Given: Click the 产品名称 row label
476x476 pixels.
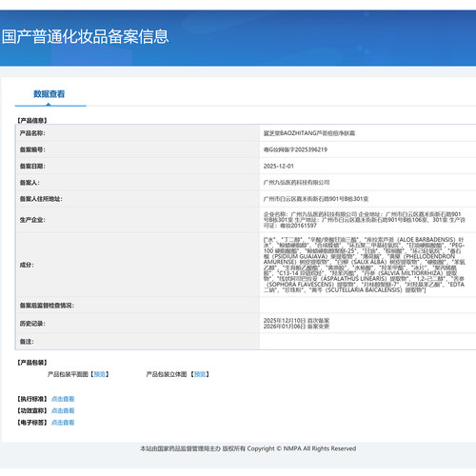Looking at the screenshot, I should click(32, 133).
